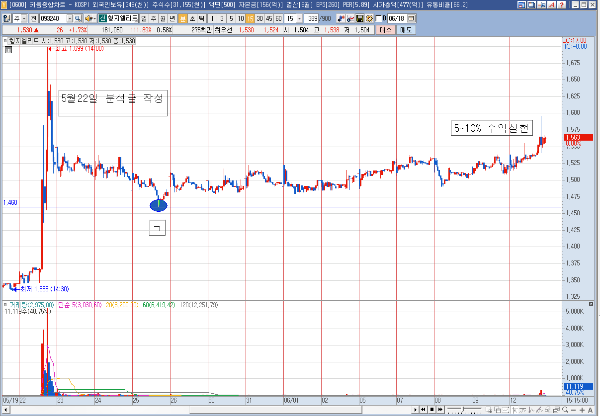This screenshot has height=418, width=600.
Task: Click the red current price tag on right axis
Action: click(578, 137)
